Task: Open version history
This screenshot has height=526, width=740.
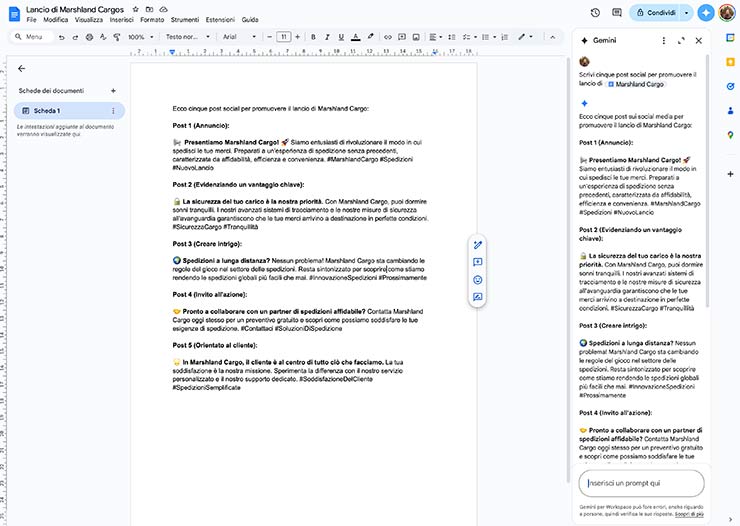Action: coord(595,13)
